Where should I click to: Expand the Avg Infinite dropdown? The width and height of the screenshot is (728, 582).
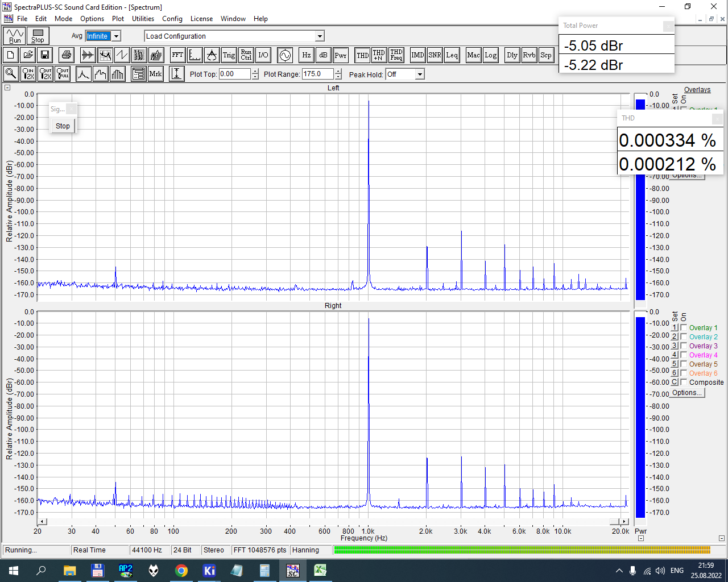(x=116, y=36)
